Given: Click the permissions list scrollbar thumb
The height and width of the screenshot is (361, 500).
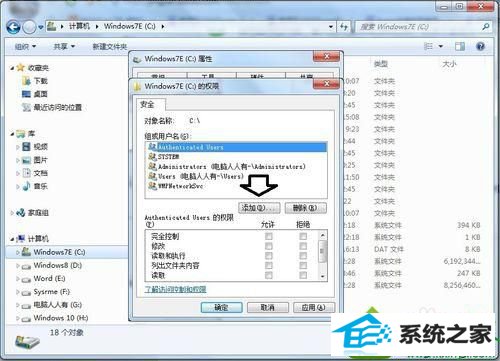Looking at the screenshot, I should [322, 251].
